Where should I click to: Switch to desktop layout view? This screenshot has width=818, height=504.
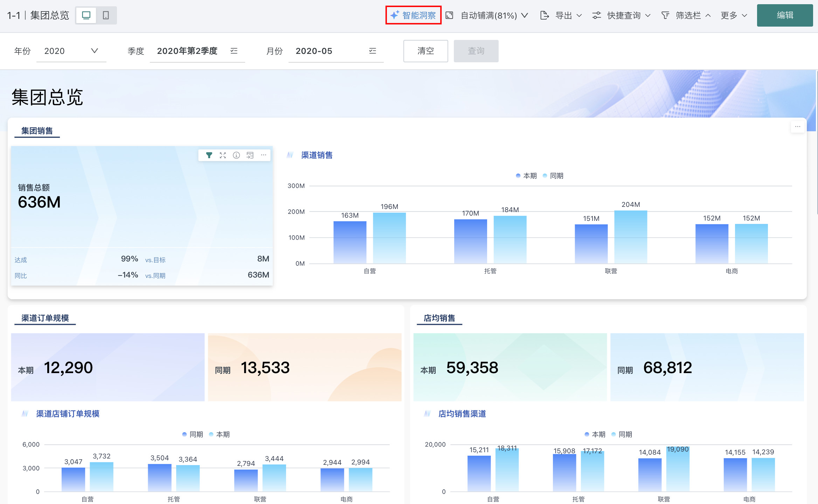tap(86, 15)
